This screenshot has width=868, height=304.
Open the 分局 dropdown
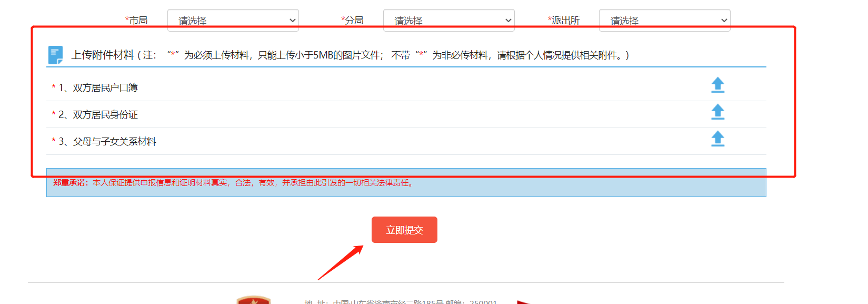pyautogui.click(x=449, y=20)
